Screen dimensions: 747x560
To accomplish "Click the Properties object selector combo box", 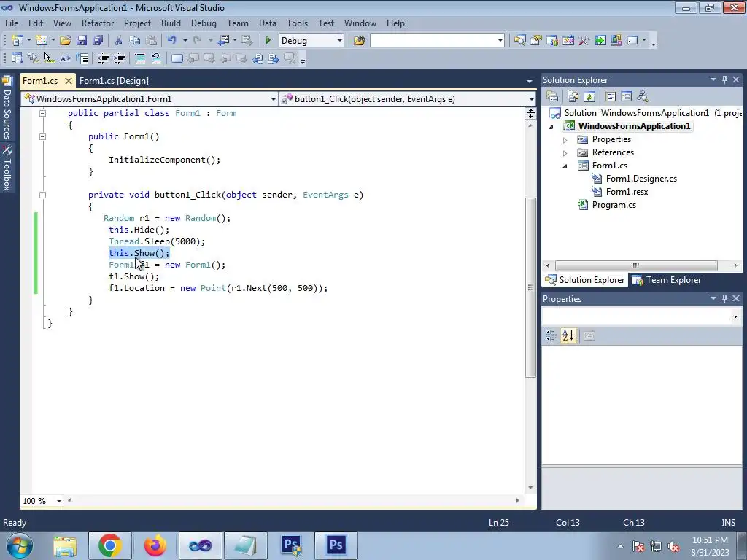I will (642, 316).
